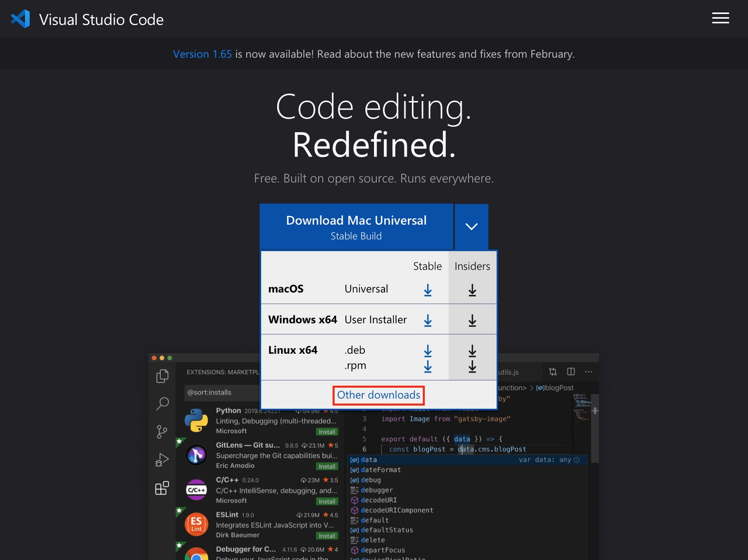
Task: Click blogPost breadcrumb in editor
Action: [555, 388]
